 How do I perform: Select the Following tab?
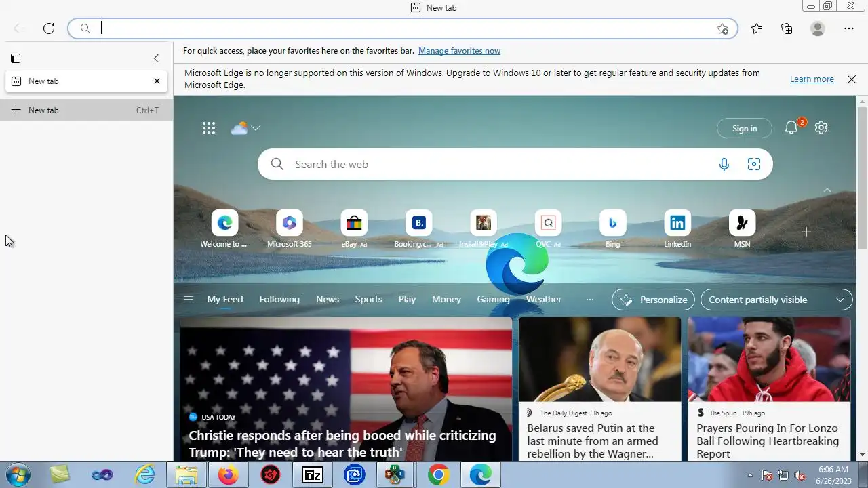click(279, 299)
